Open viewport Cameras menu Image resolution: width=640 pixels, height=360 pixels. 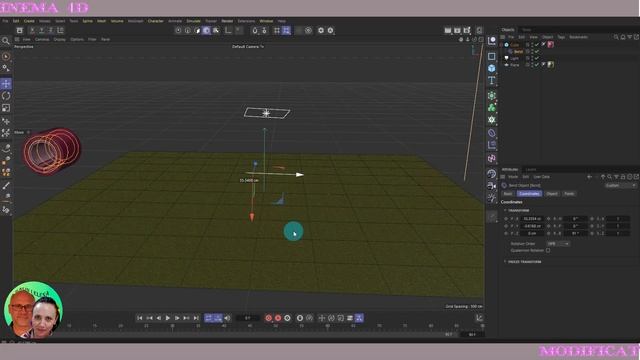pos(42,40)
